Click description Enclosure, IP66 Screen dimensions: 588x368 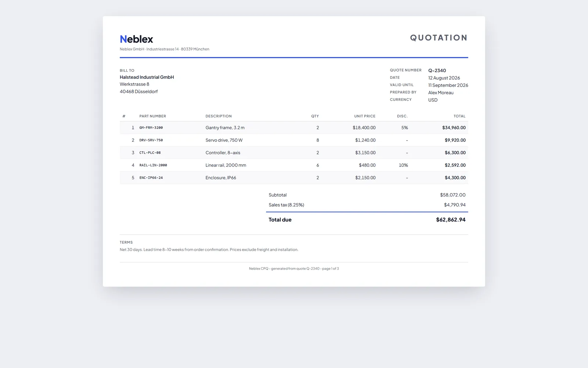(221, 178)
